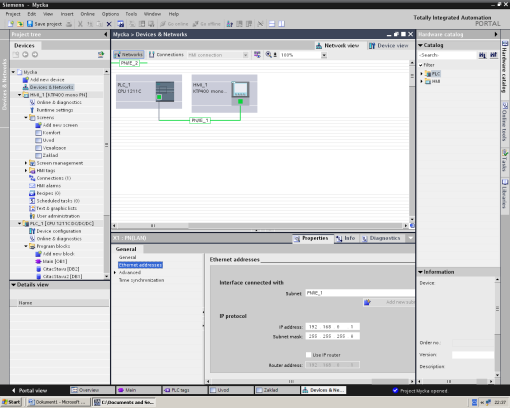
Task: Click the IP address input field
Action: [333, 327]
